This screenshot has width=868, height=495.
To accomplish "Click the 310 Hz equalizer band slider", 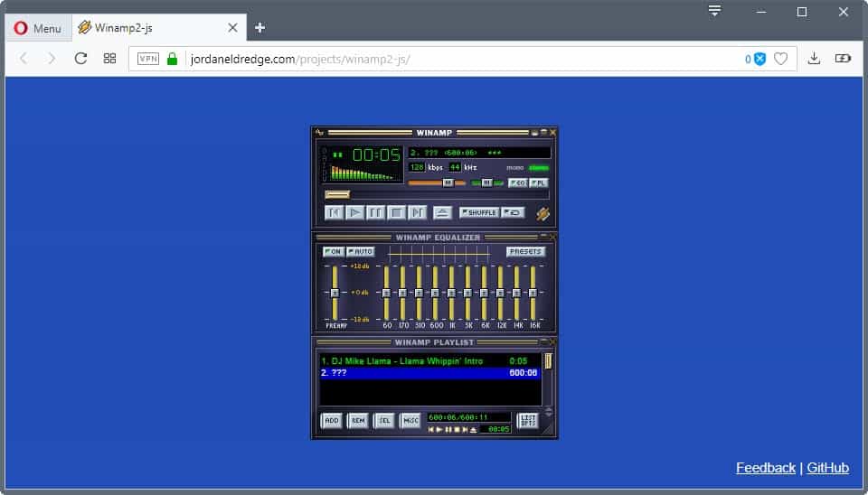I will pos(419,293).
